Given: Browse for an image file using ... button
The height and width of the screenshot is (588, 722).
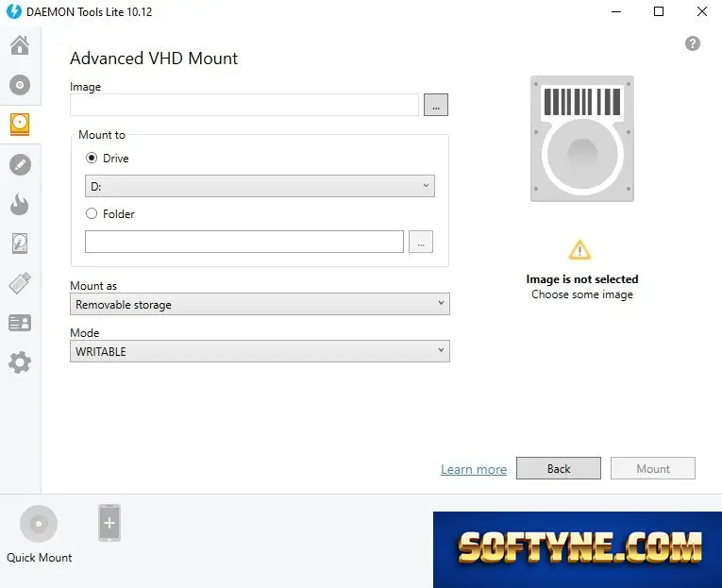Looking at the screenshot, I should click(x=436, y=105).
